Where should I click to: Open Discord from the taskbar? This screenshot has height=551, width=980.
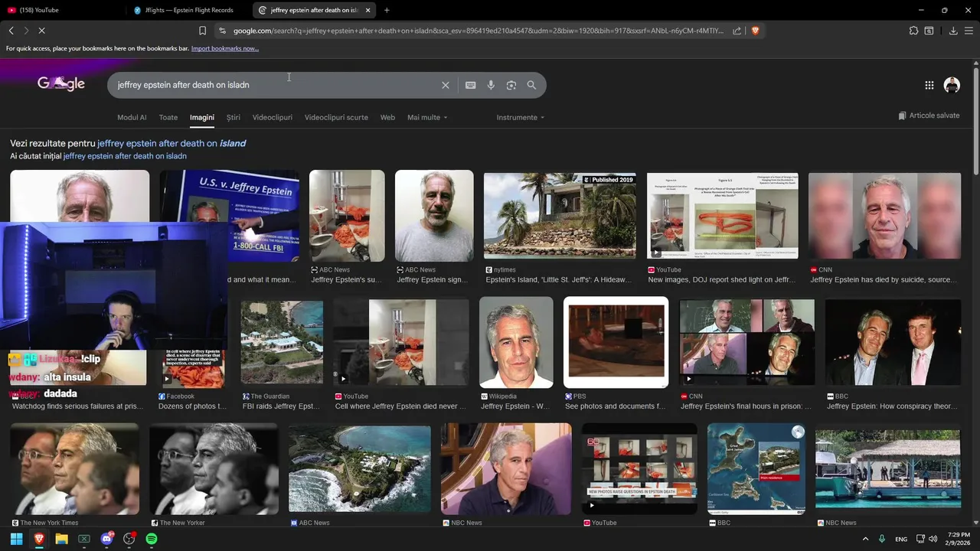[x=107, y=539]
